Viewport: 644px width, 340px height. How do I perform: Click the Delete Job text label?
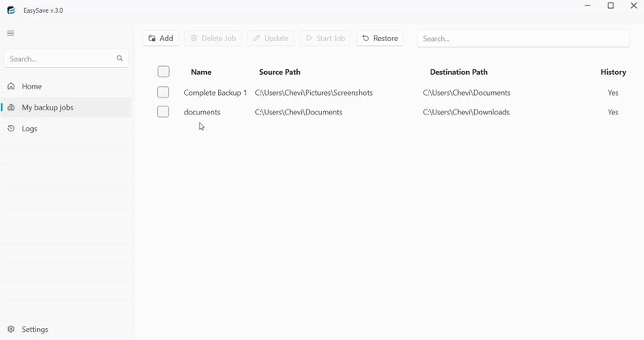pos(218,38)
